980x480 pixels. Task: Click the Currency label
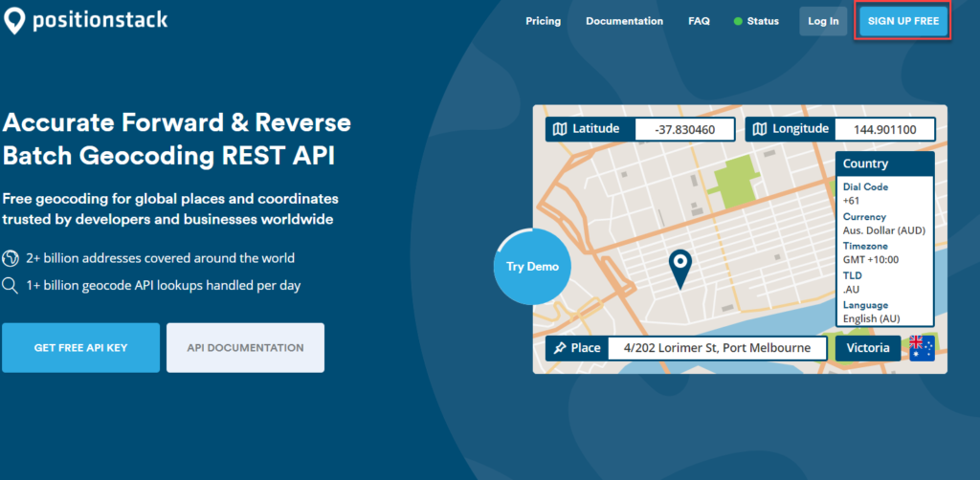click(x=864, y=217)
